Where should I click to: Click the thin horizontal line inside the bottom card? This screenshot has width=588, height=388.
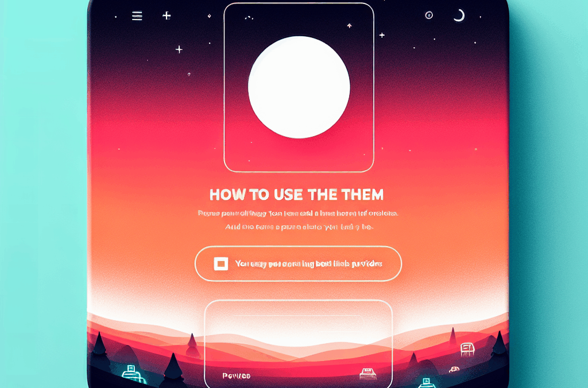(x=298, y=316)
